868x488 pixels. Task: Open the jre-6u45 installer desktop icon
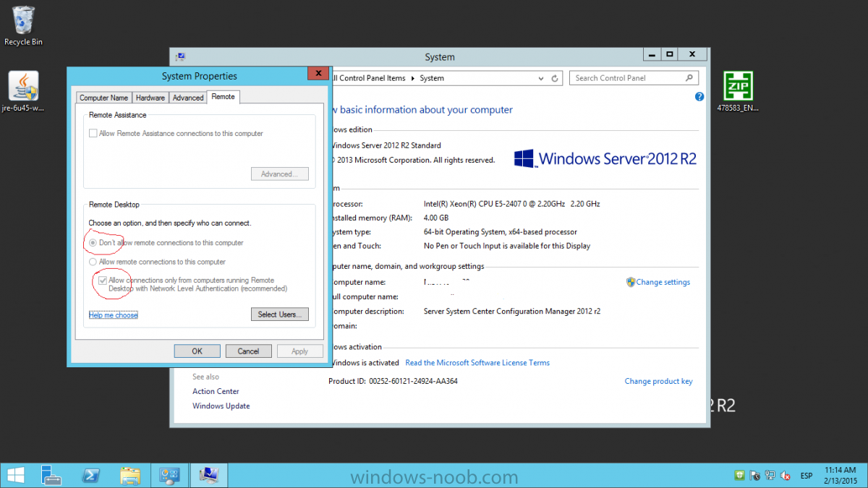pyautogui.click(x=23, y=87)
